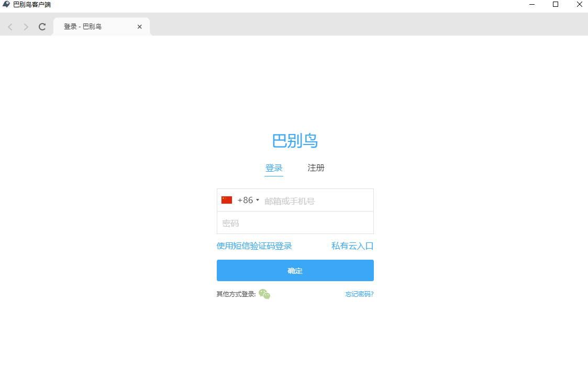Click 使用短信验证码登录 link
Image resolution: width=588 pixels, height=389 pixels.
coord(254,246)
